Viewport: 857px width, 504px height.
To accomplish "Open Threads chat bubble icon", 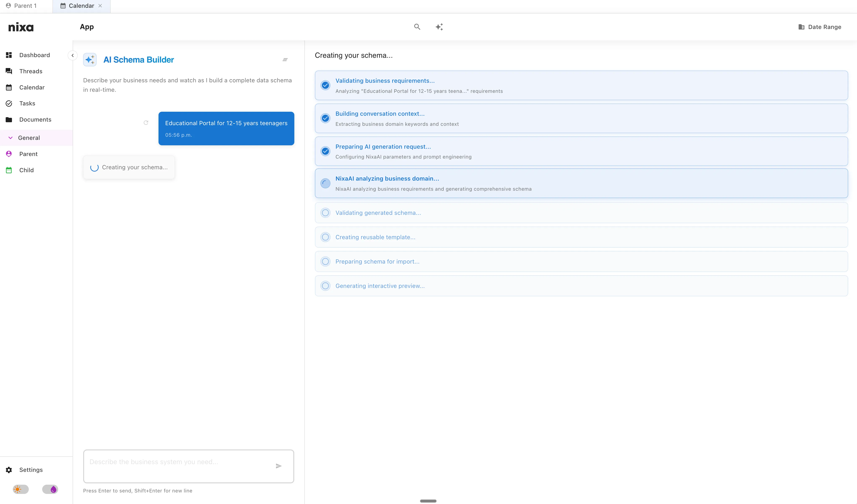I will [x=9, y=71].
